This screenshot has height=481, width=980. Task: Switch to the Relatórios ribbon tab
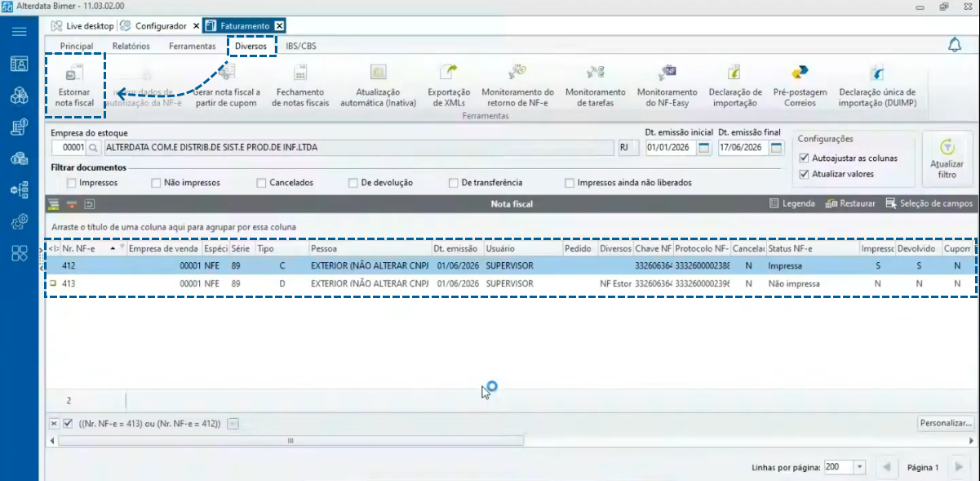point(131,46)
